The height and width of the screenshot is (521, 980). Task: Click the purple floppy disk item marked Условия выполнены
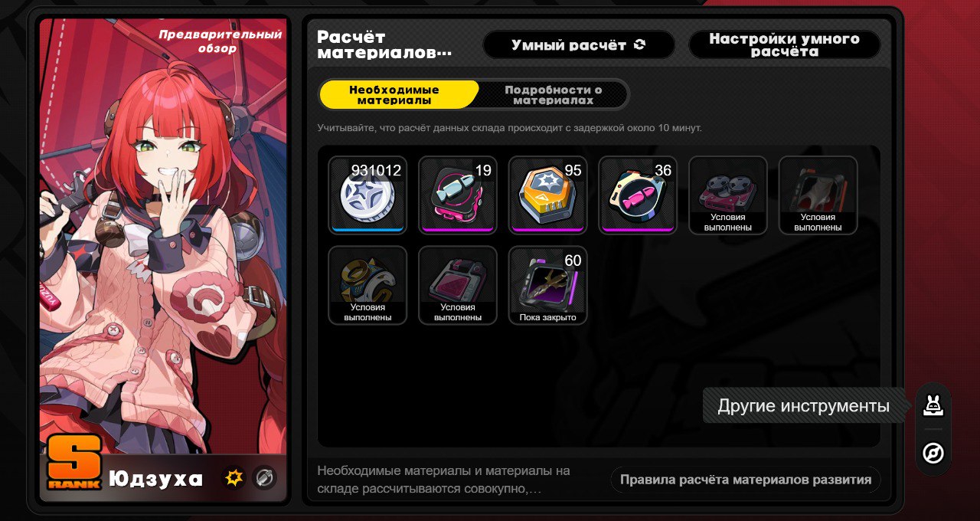click(457, 285)
